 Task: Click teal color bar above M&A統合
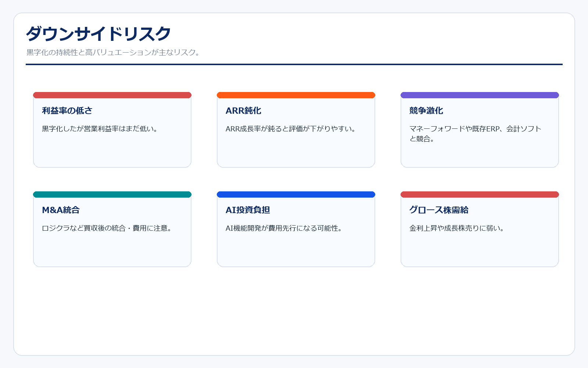112,194
